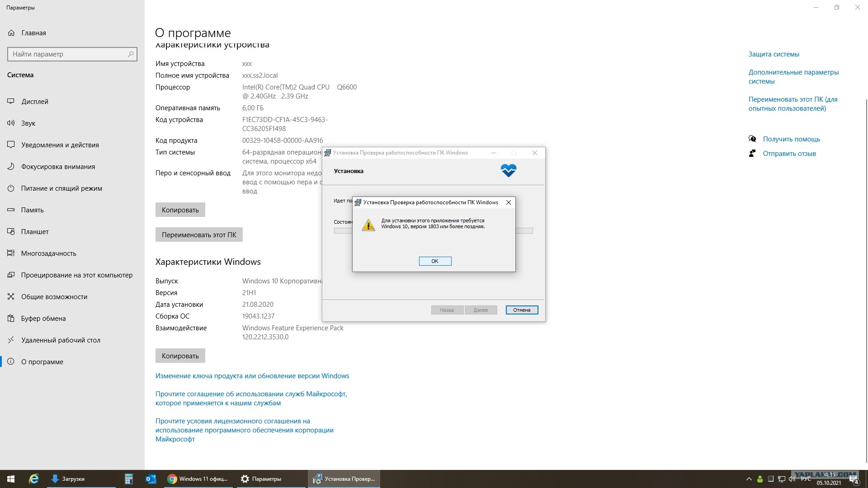Open Дополнительные параметры системы link
The width and height of the screenshot is (868, 488).
pyautogui.click(x=793, y=77)
